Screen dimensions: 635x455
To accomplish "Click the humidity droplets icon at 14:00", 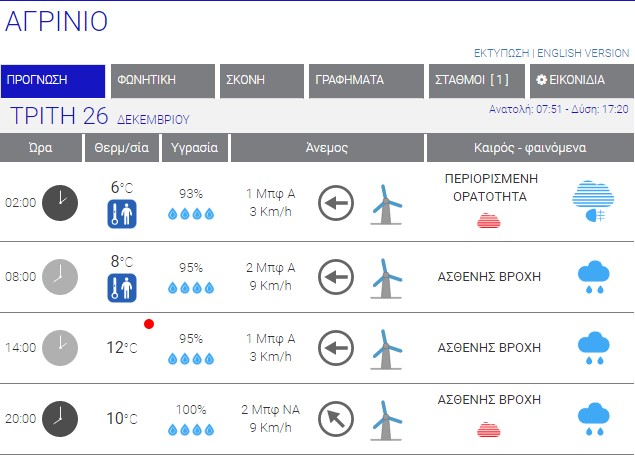I will [190, 358].
